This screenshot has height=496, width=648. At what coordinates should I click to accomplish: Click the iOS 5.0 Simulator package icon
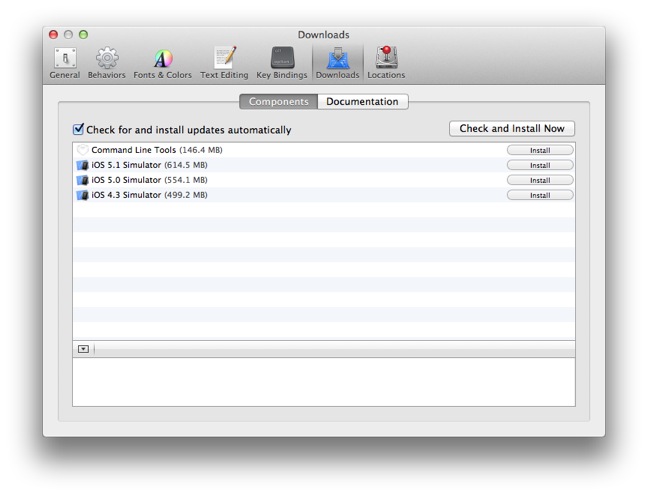(82, 180)
